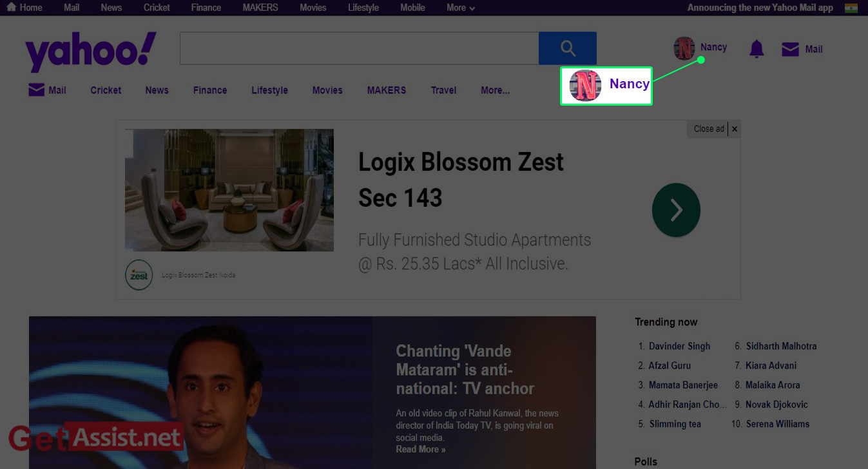This screenshot has height=469, width=868.
Task: Click inside the Yahoo search box
Action: pos(359,48)
